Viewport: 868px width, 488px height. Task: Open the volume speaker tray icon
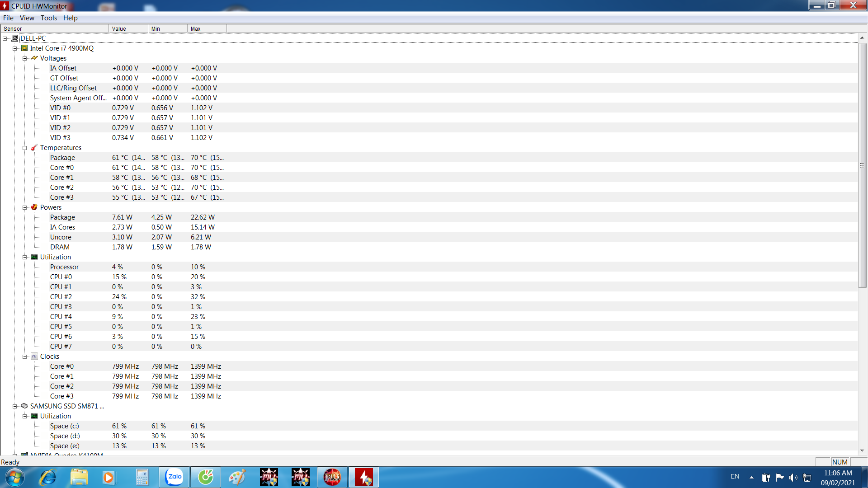click(x=793, y=478)
